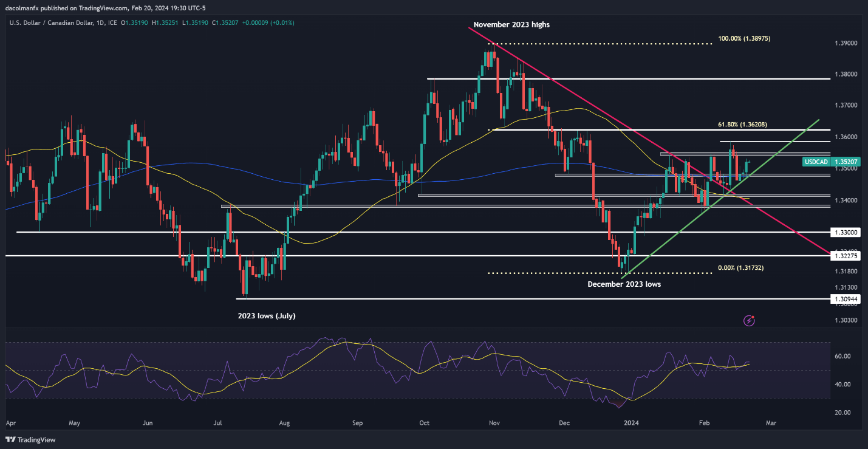The height and width of the screenshot is (449, 868).
Task: Click the December 2023 lows annotation
Action: [x=624, y=284]
